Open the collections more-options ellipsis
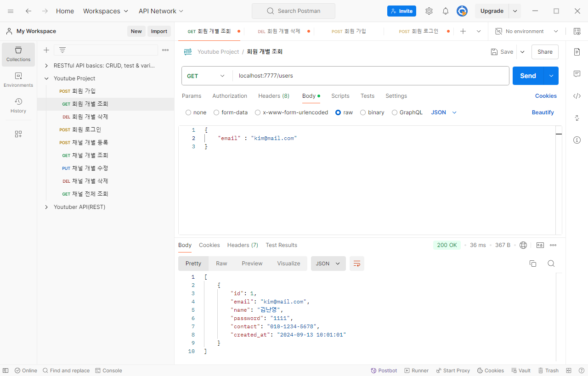Screen dimensions: 588x376 pos(165,50)
